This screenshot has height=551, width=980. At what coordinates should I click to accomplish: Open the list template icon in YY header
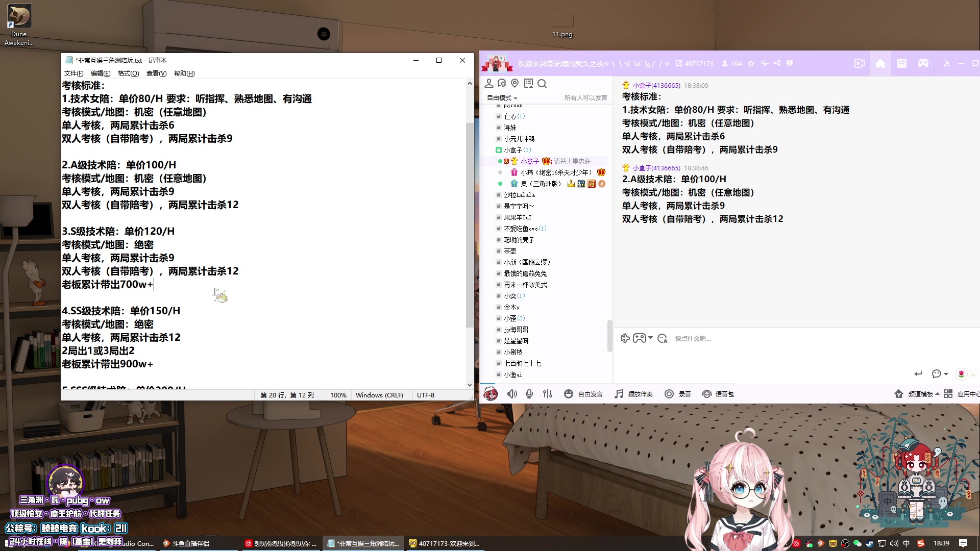point(902,63)
